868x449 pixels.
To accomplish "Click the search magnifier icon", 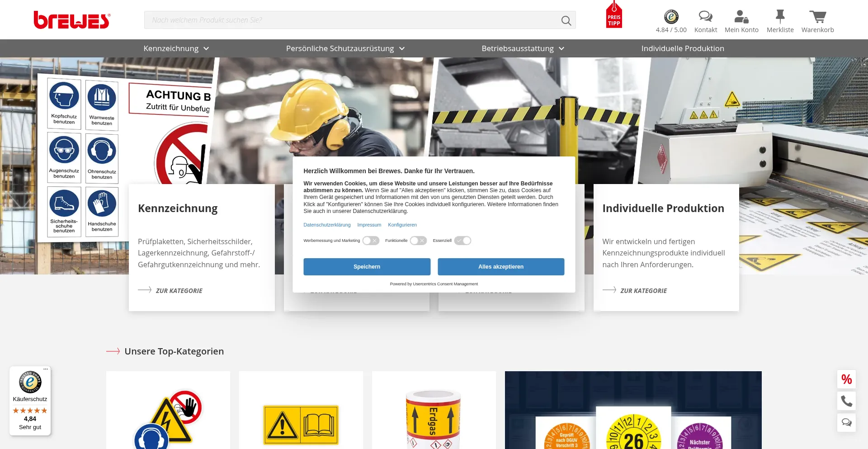I will point(566,20).
